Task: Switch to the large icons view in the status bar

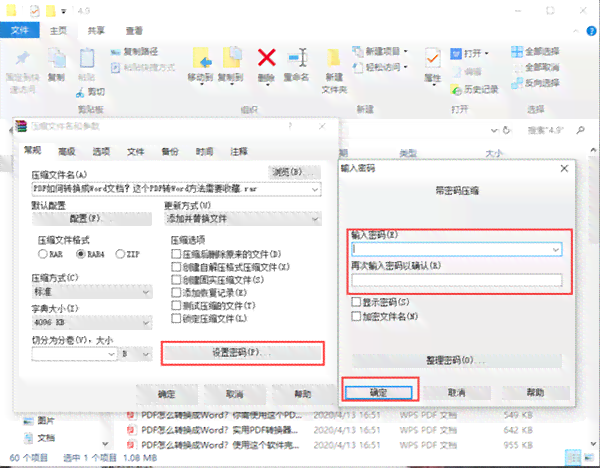Action: point(590,457)
